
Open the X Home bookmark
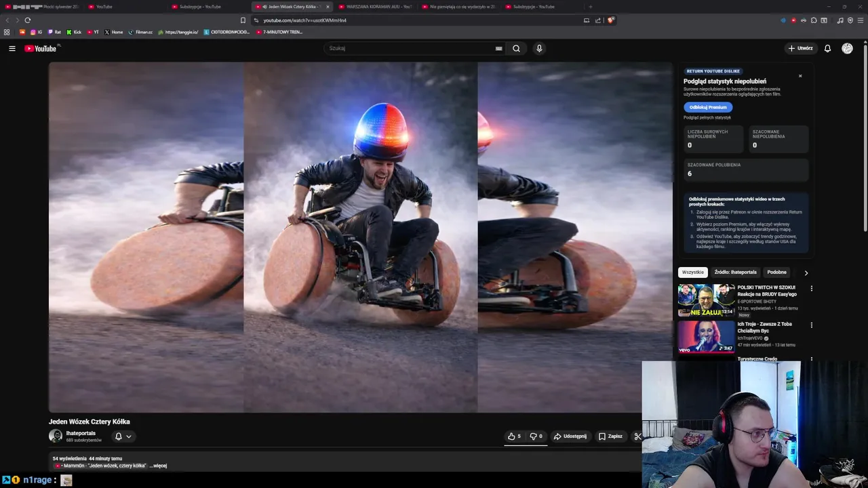(113, 32)
